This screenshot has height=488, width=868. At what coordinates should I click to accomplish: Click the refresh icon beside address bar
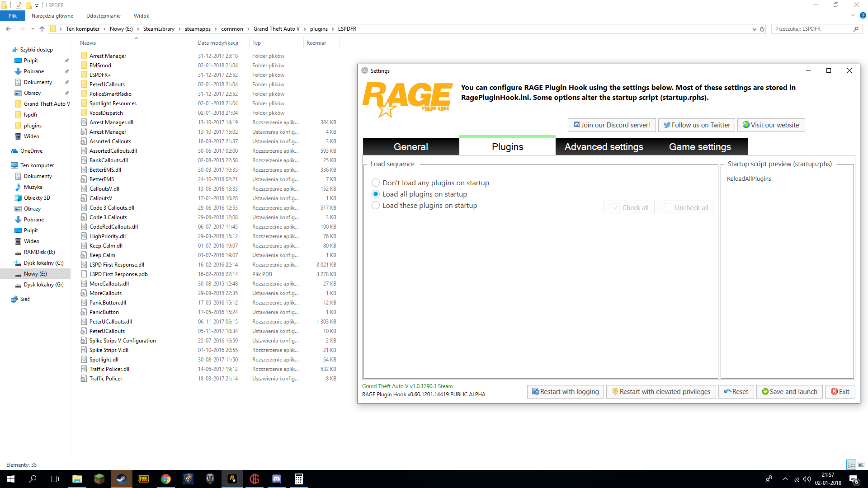[x=762, y=29]
